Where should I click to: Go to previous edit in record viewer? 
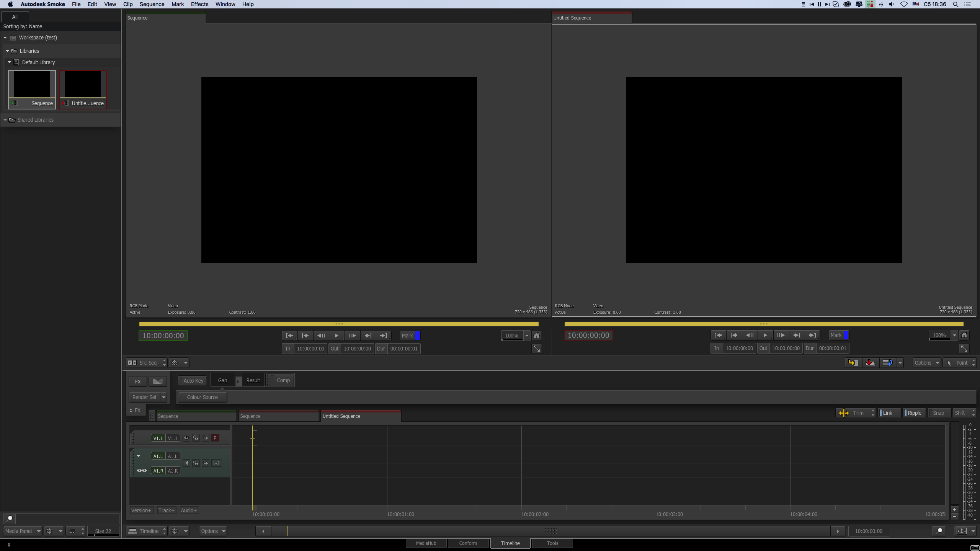pos(734,335)
